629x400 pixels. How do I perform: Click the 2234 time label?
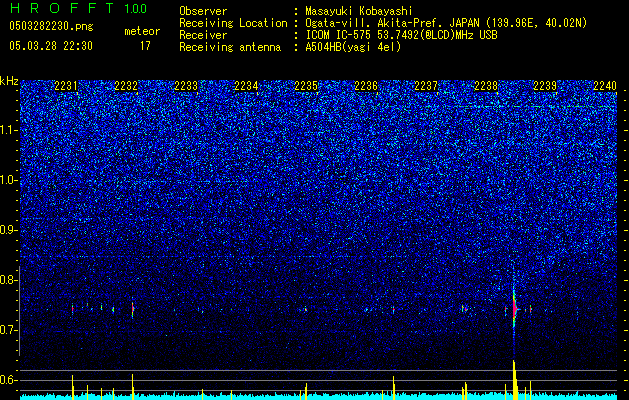click(246, 86)
